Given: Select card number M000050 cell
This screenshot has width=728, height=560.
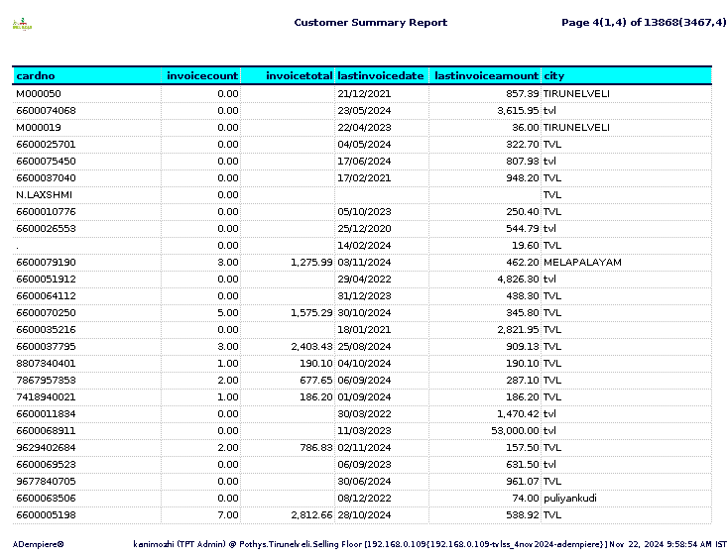Looking at the screenshot, I should tap(39, 94).
